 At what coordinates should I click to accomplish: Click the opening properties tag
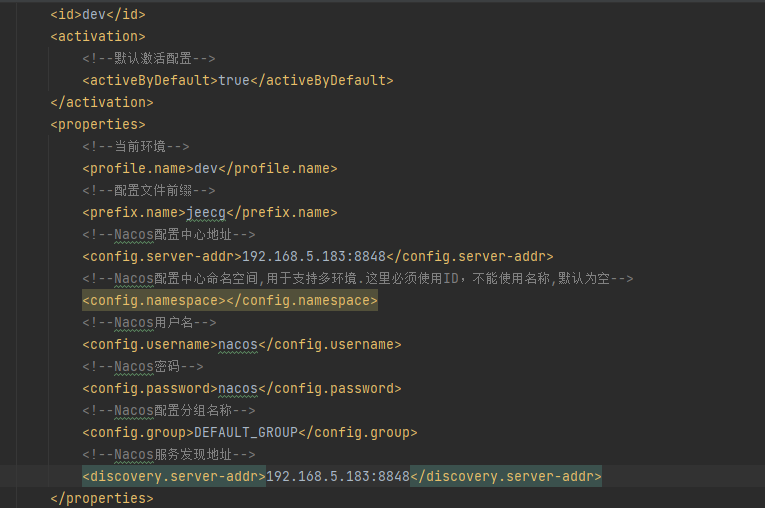pyautogui.click(x=98, y=124)
